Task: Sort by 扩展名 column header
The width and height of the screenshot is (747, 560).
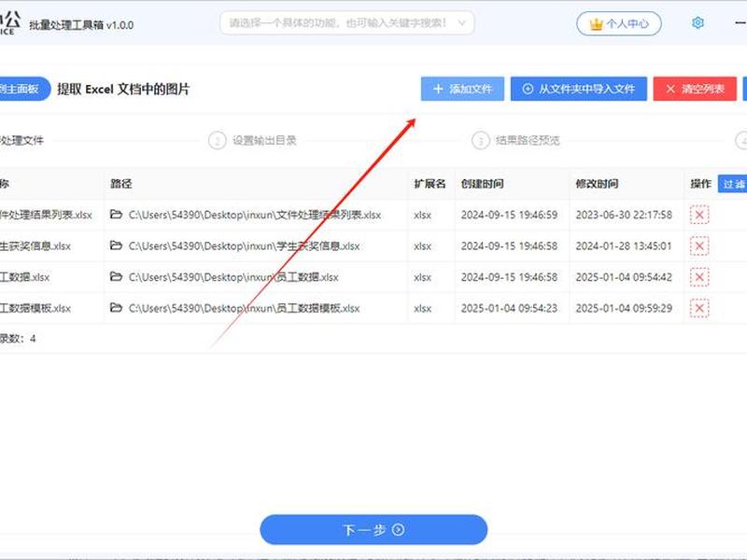Action: tap(430, 184)
